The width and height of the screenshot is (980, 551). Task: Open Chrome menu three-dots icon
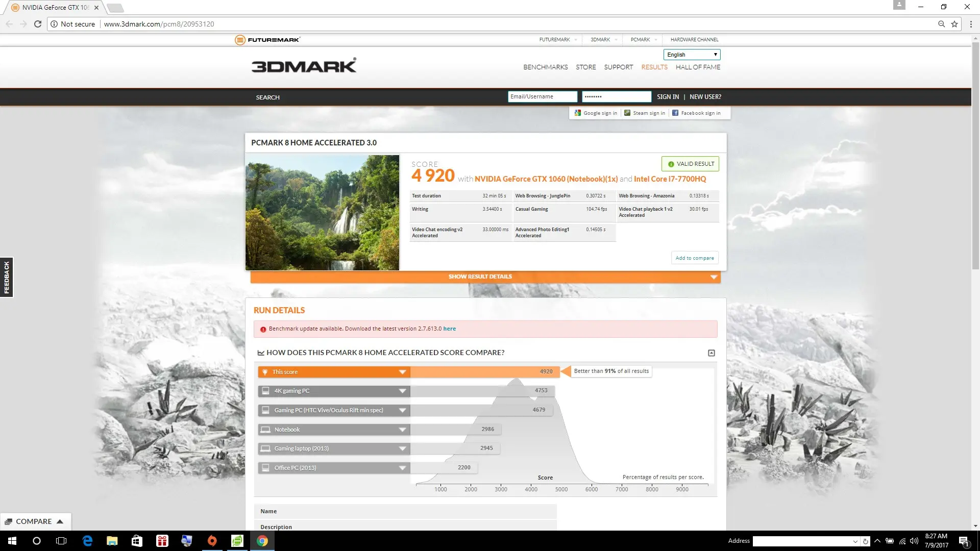pos(971,24)
